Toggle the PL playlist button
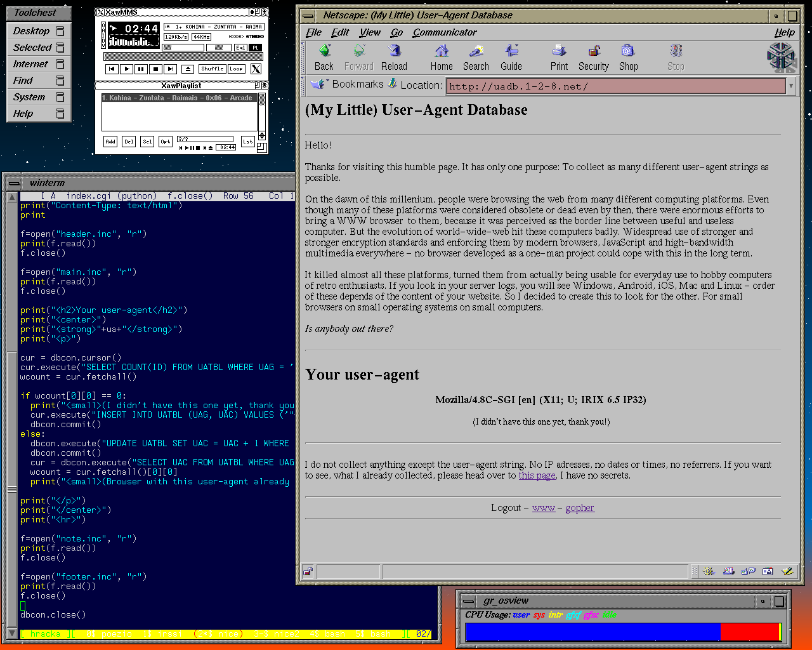The height and width of the screenshot is (650, 812). 255,48
